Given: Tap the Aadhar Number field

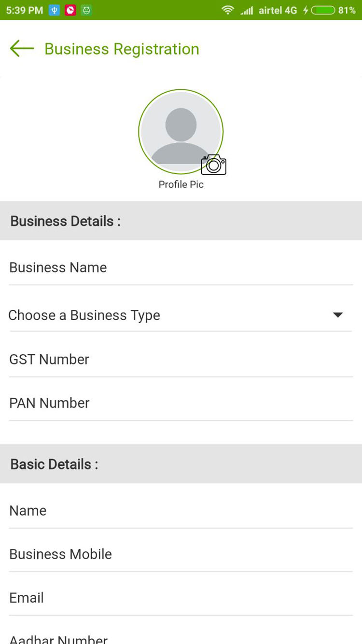Looking at the screenshot, I should [x=181, y=638].
